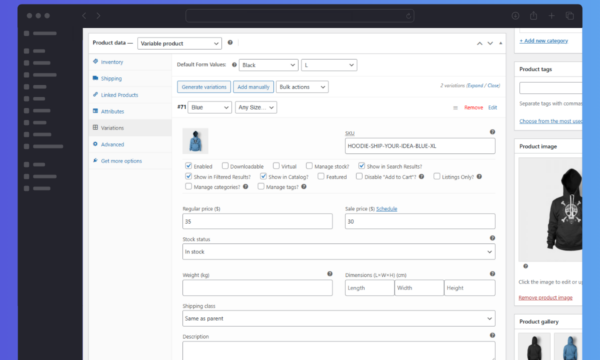Enable Manage stock checkbox

pos(309,166)
